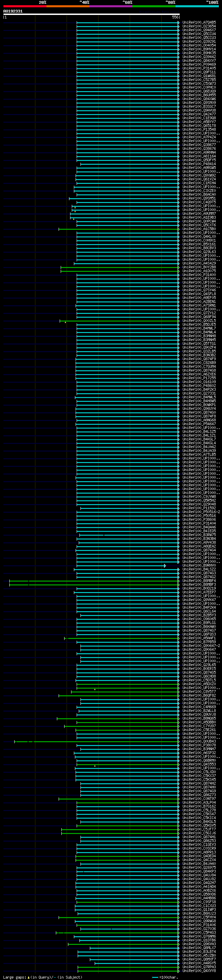The image size is (222, 980).
Task: Click the cyan ~100% identity legend segment
Action: click(x=197, y=6)
